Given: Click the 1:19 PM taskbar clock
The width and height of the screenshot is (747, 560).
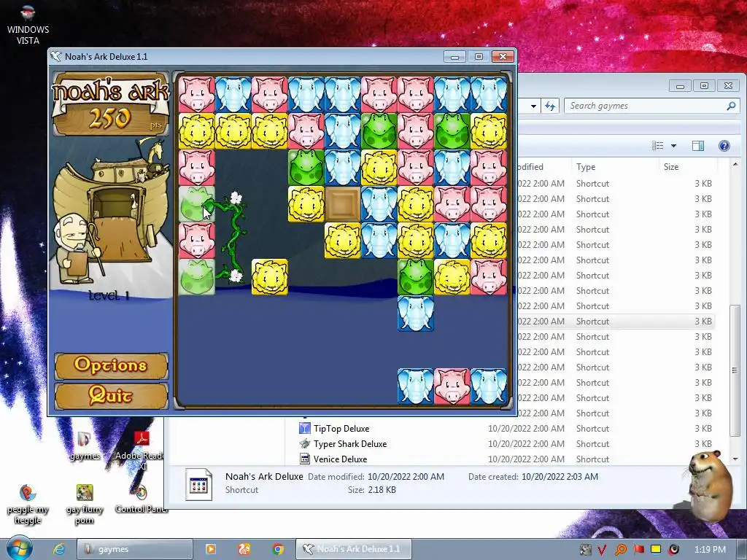Looking at the screenshot, I should (710, 550).
